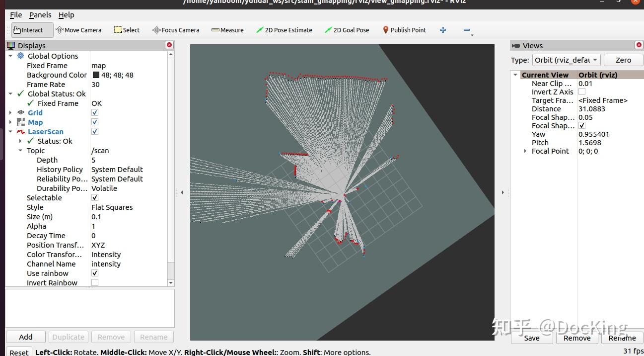Open the File menu
The image size is (644, 356).
click(x=16, y=15)
